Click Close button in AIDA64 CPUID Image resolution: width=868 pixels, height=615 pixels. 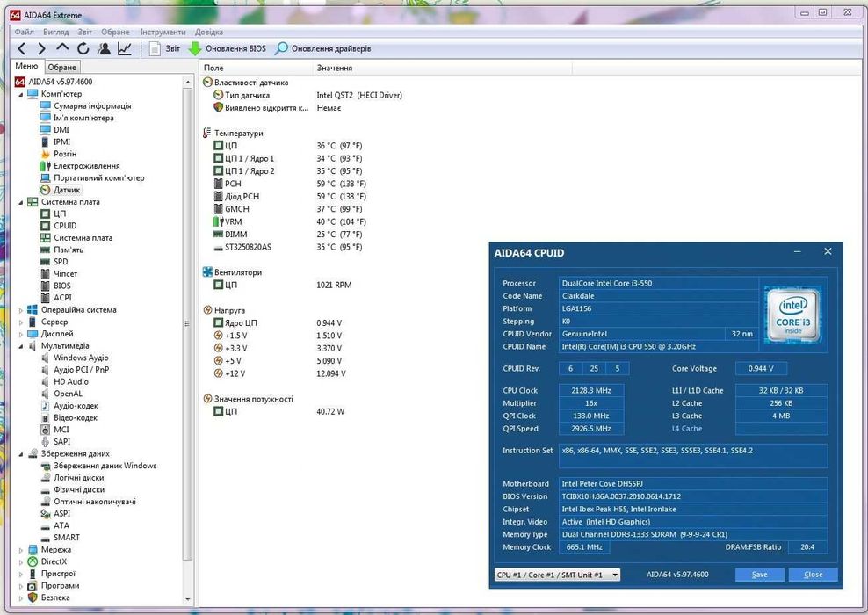point(813,575)
